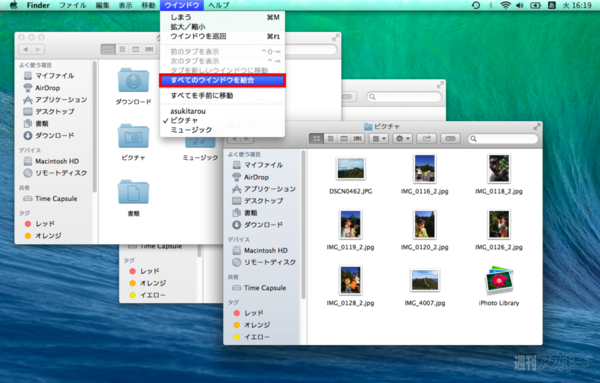Select DSCN0462.JPG thumbnail
This screenshot has width=600, height=383.
(351, 169)
